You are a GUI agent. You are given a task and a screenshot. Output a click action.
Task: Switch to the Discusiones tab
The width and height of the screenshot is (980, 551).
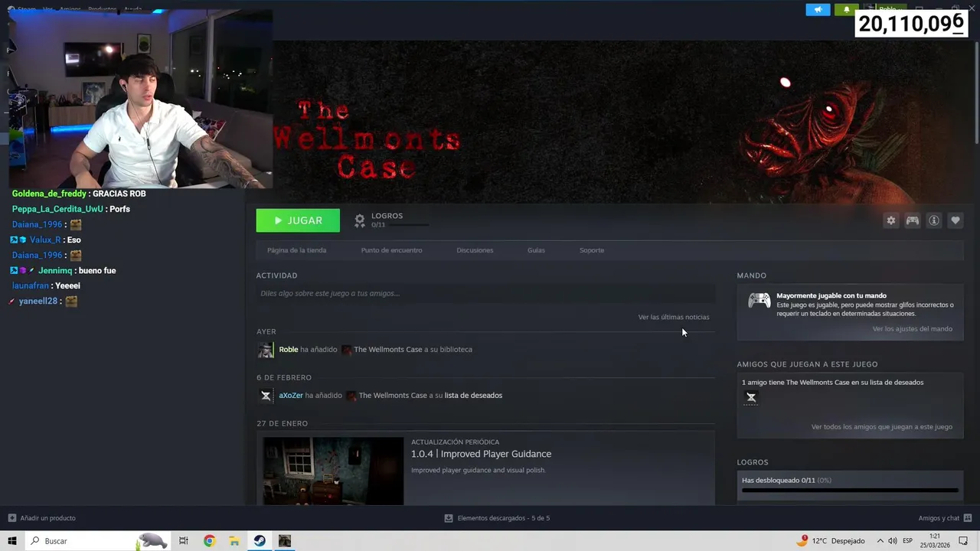[x=475, y=250]
